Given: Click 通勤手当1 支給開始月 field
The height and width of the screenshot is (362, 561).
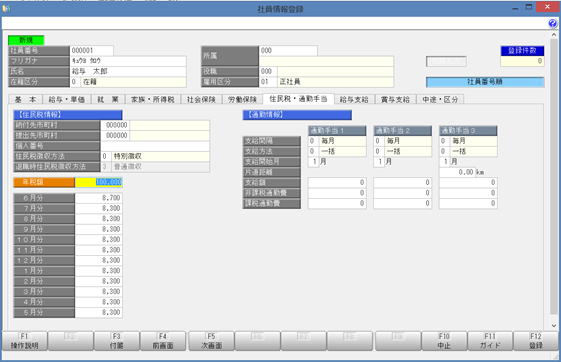Looking at the screenshot, I should pyautogui.click(x=313, y=162).
